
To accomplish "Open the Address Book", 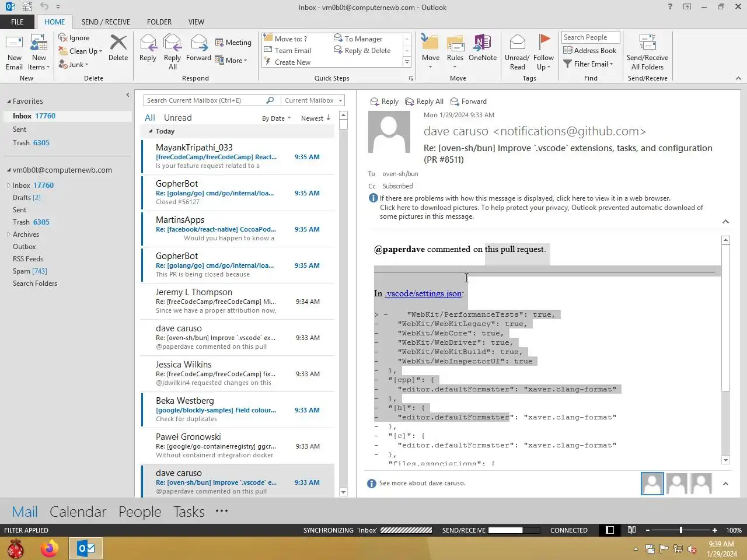I will coord(589,51).
